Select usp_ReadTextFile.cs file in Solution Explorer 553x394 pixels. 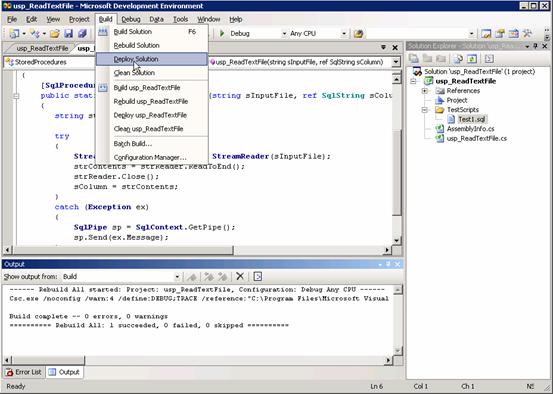coord(476,138)
